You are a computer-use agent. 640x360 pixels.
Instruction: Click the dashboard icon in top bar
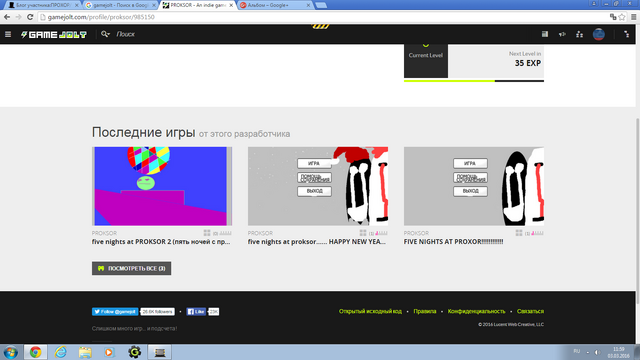point(545,34)
